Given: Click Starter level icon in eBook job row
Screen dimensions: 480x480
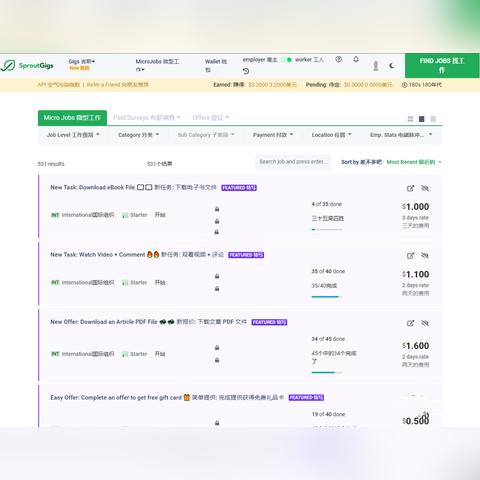Looking at the screenshot, I should pos(125,215).
